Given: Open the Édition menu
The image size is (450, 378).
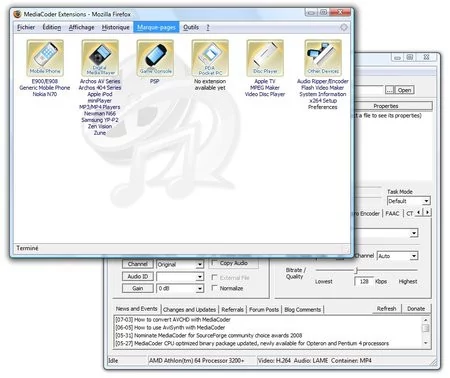Looking at the screenshot, I should pos(52,27).
